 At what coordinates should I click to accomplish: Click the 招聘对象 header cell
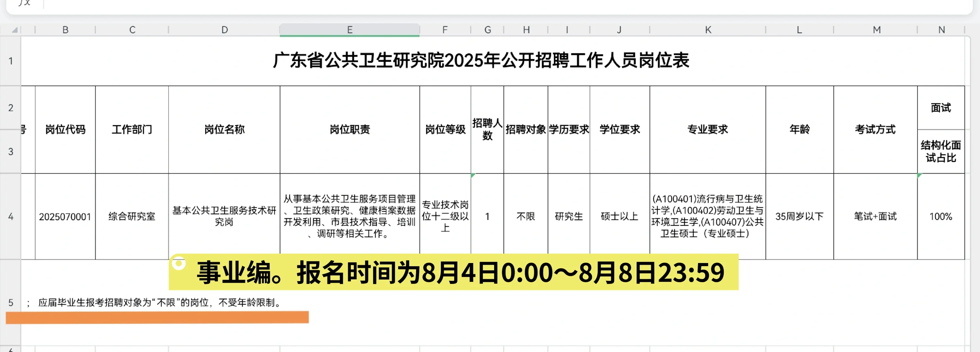(x=526, y=130)
